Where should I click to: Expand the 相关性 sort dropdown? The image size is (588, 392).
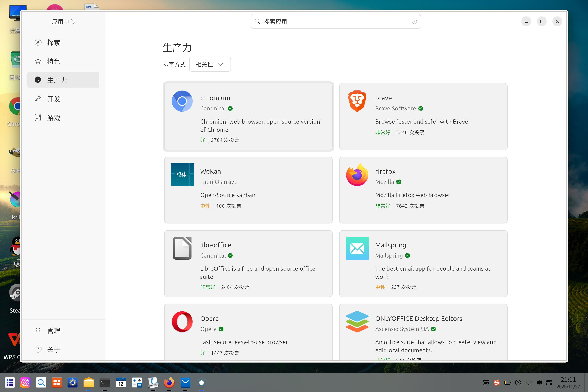click(x=210, y=64)
